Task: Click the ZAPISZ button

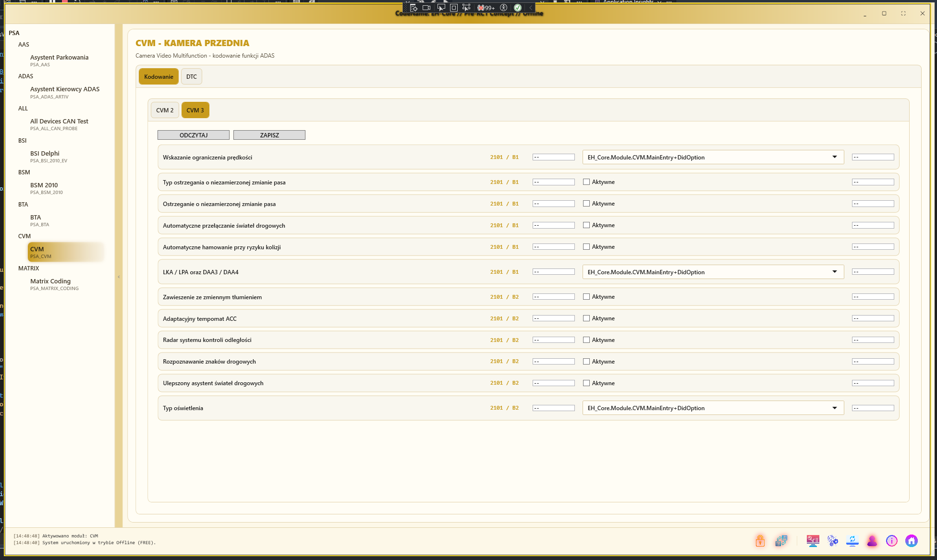Action: 269,135
